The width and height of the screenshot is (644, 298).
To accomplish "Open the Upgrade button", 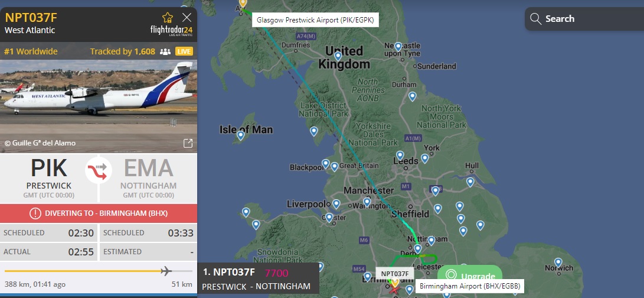I will point(470,276).
